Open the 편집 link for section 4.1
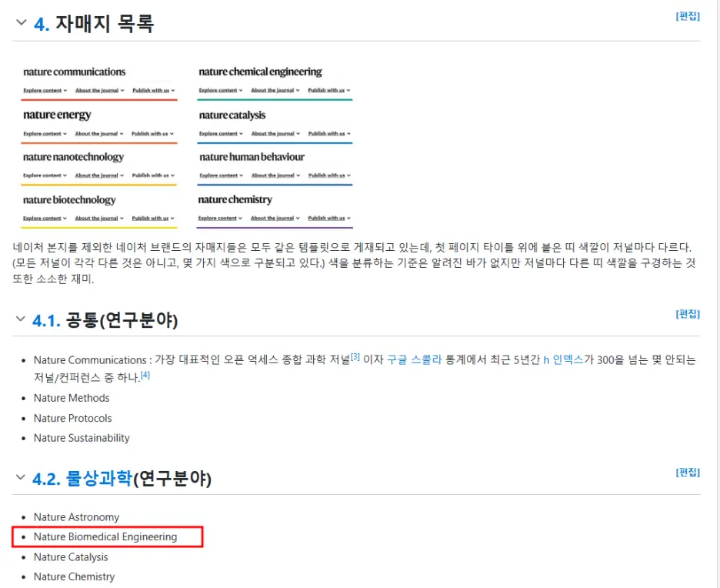The image size is (720, 588). pos(688,314)
